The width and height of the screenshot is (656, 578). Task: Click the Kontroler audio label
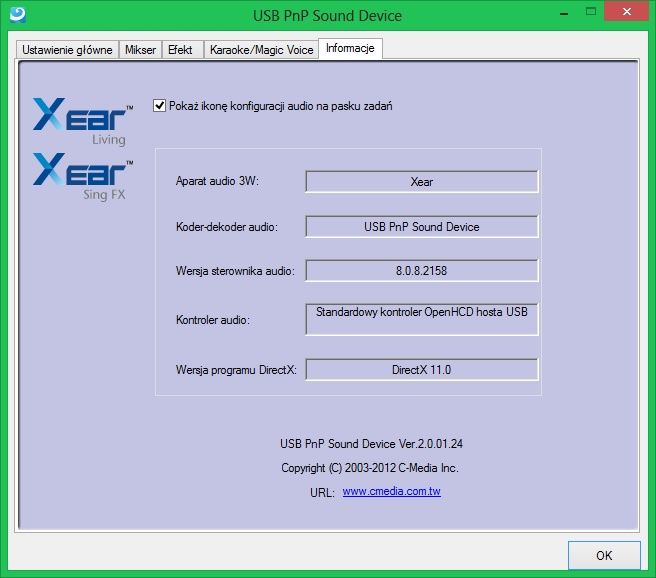point(213,320)
